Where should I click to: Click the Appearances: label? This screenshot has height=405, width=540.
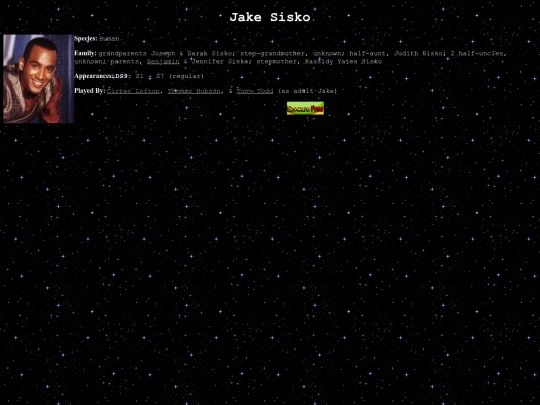coord(94,76)
